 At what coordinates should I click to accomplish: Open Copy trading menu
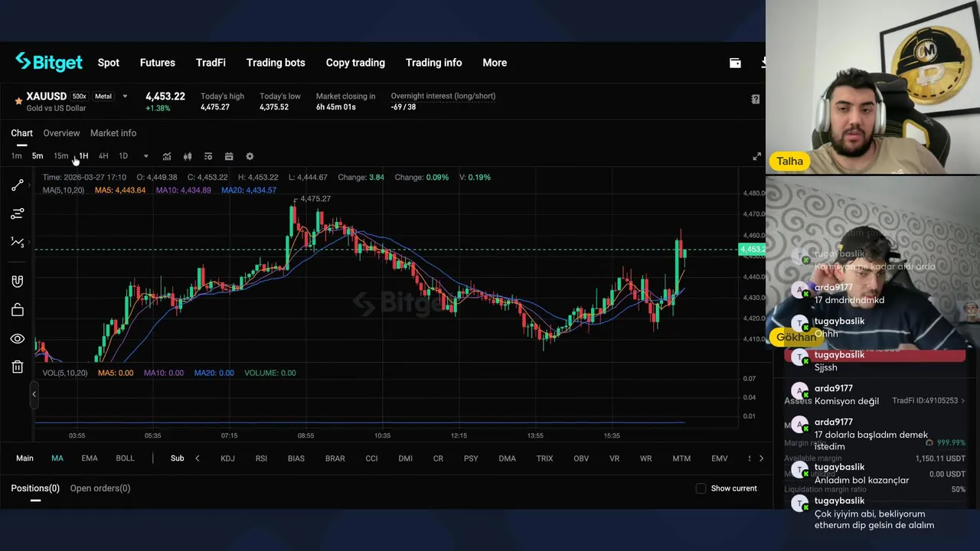pos(355,63)
